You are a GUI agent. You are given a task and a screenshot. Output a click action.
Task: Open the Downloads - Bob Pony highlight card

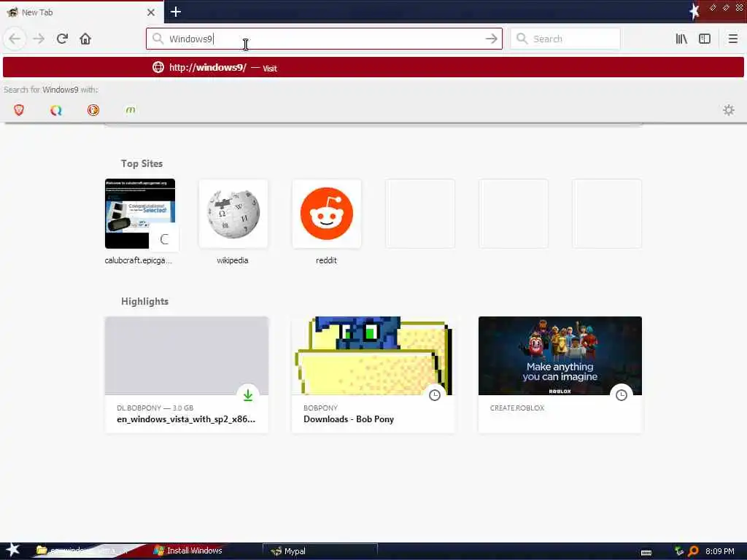[373, 374]
